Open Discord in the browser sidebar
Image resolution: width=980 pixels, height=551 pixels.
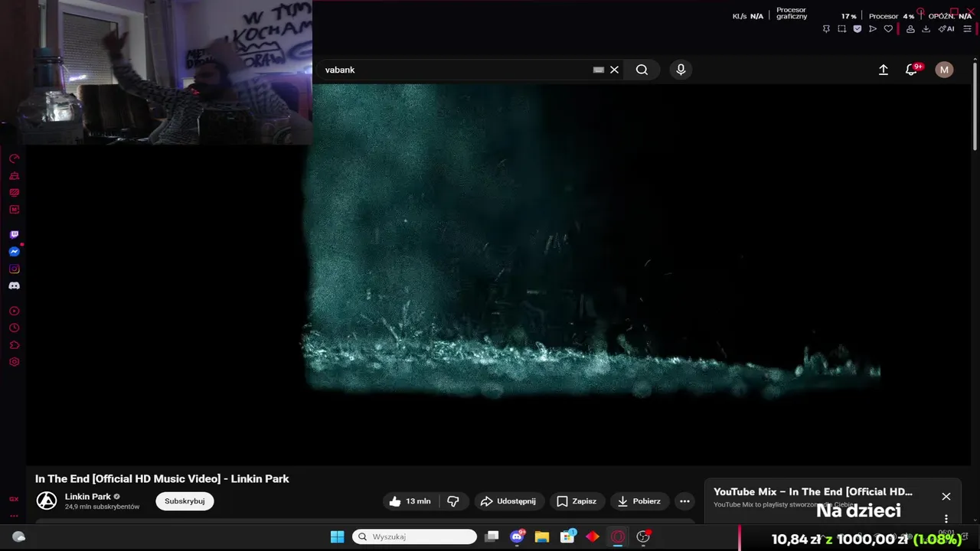coord(14,285)
